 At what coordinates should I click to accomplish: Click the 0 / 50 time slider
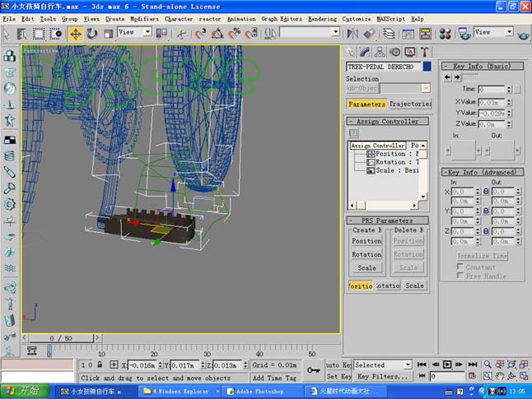(61, 338)
